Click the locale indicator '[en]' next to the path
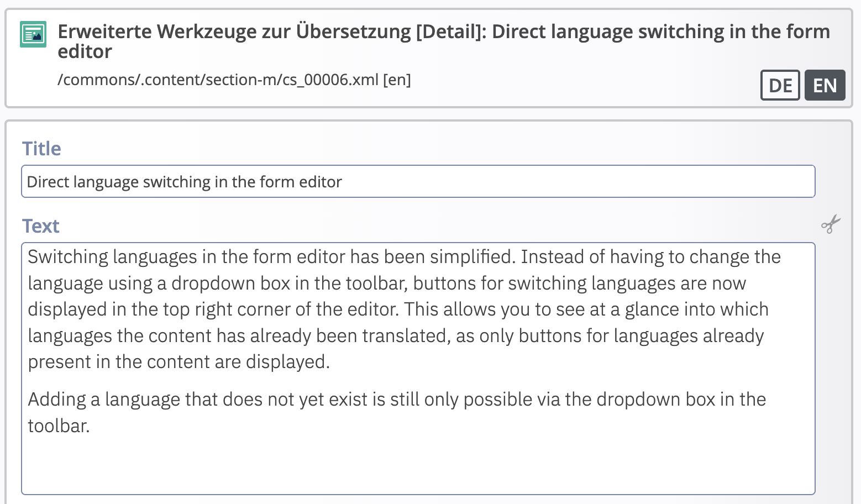 click(x=396, y=80)
